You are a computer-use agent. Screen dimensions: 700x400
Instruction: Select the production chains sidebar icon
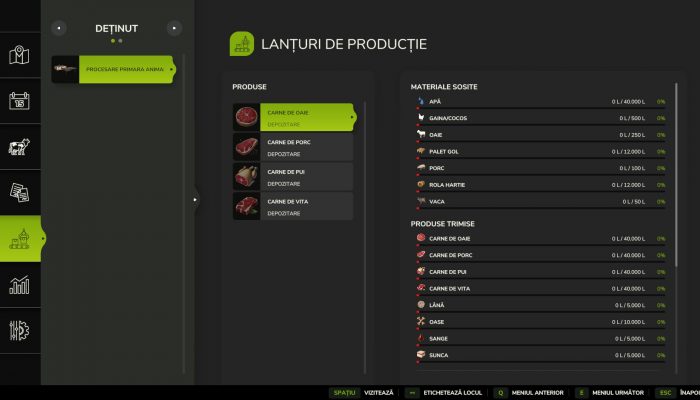(19, 239)
